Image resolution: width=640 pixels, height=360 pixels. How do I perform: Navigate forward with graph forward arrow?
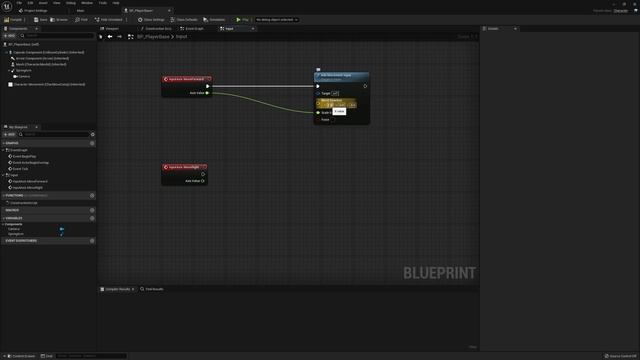(119, 37)
